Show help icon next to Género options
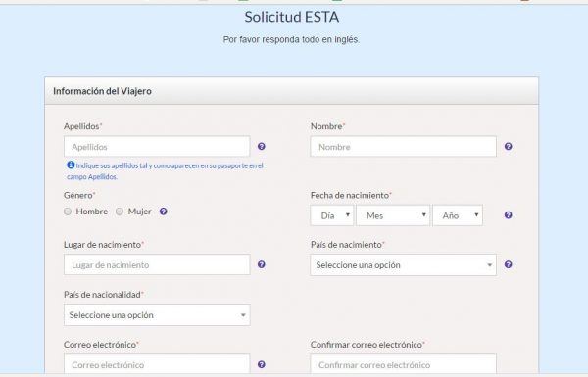Image resolution: width=588 pixels, height=377 pixels. pos(163,212)
